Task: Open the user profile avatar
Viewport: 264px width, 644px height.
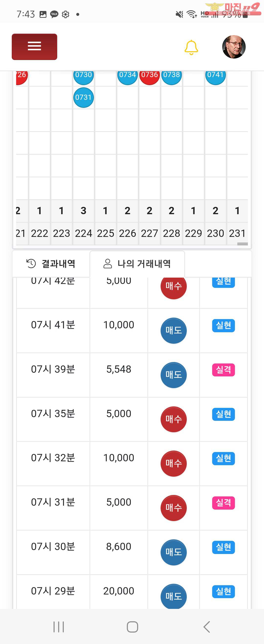Action: click(234, 47)
